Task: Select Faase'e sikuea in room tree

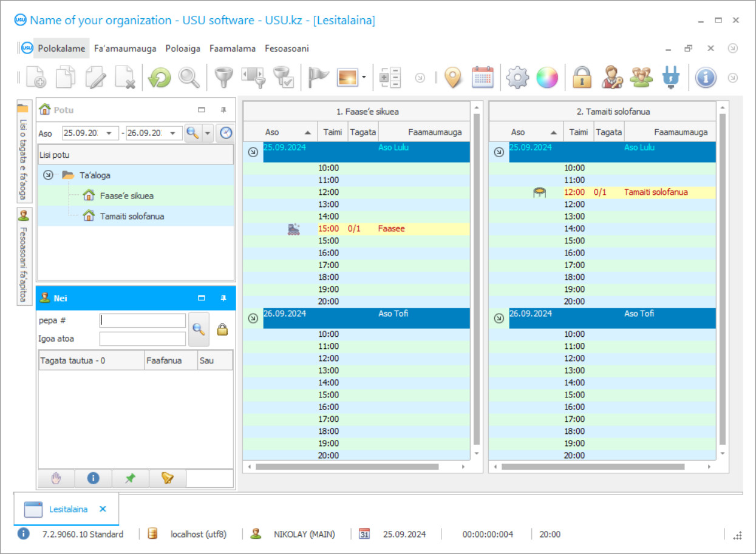Action: coord(127,196)
